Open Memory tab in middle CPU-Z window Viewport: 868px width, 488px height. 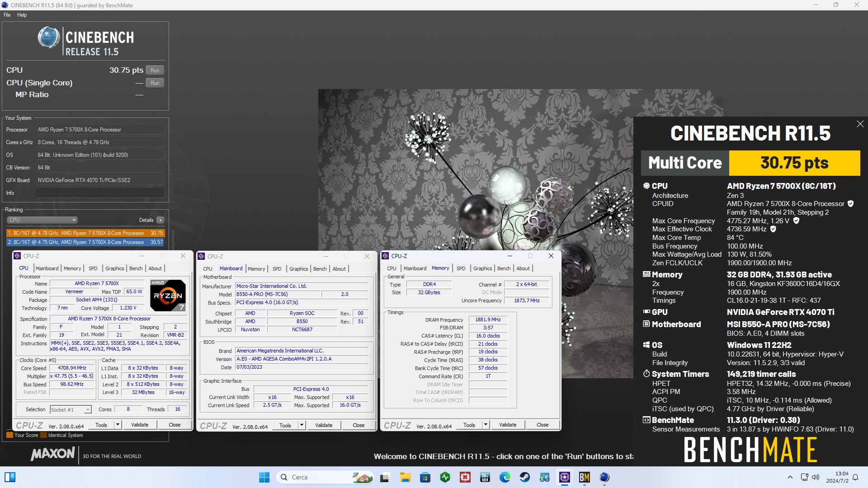pyautogui.click(x=256, y=269)
